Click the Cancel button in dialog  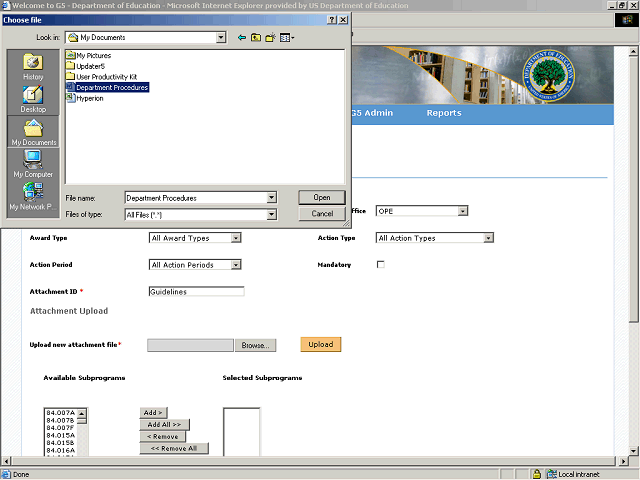coord(322,213)
